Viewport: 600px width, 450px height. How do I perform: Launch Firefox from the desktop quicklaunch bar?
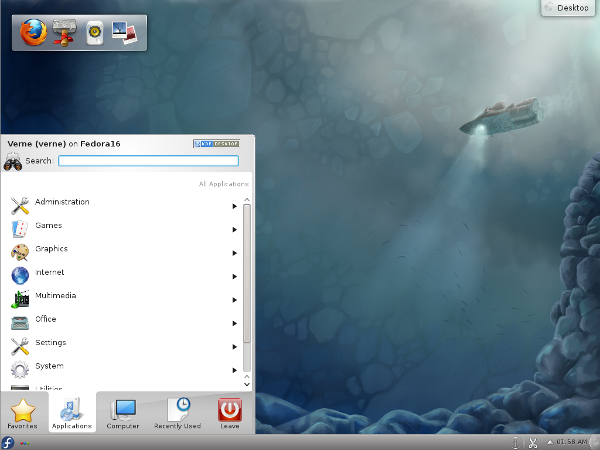[33, 33]
